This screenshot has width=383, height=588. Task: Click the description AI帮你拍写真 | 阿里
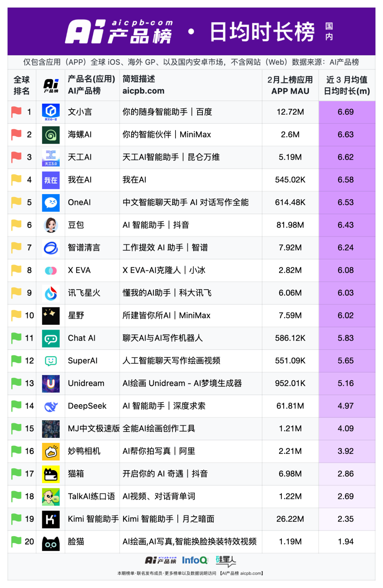click(159, 451)
